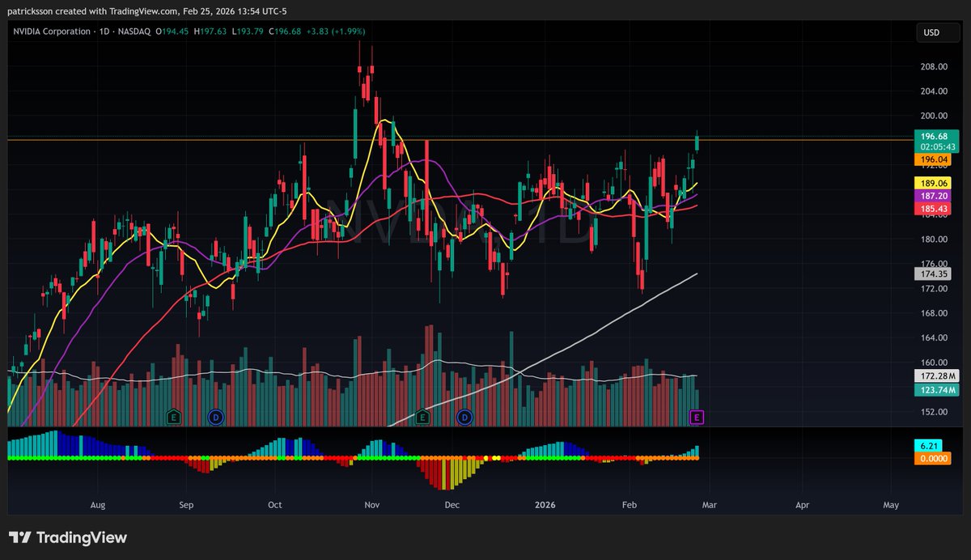The width and height of the screenshot is (971, 560).
Task: Click the orange 196.04 price line label
Action: (x=931, y=160)
